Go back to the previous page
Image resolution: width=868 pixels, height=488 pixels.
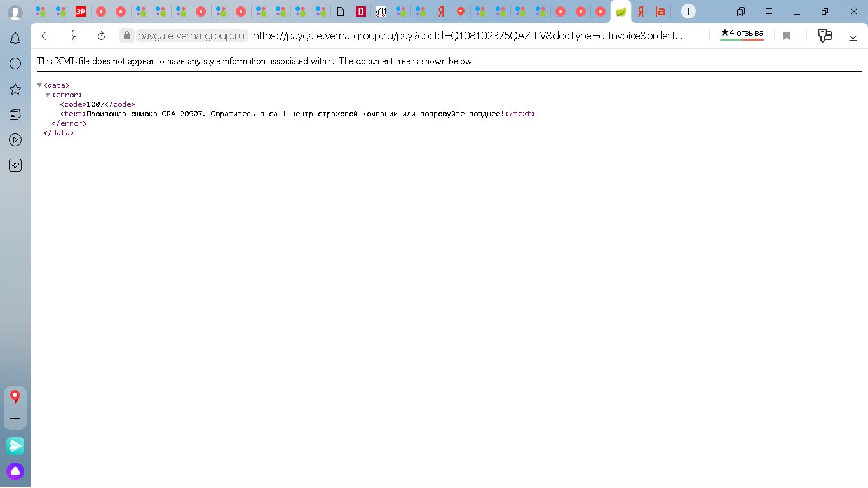[46, 36]
